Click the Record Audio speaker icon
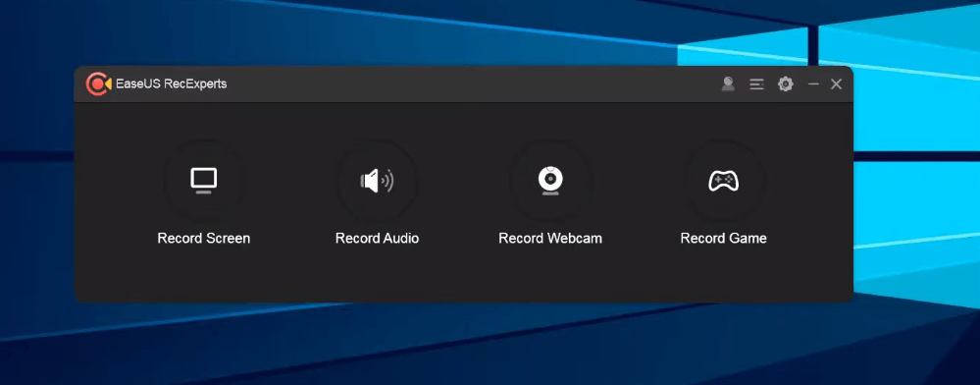Screen dimensions: 980x385 coord(377,181)
